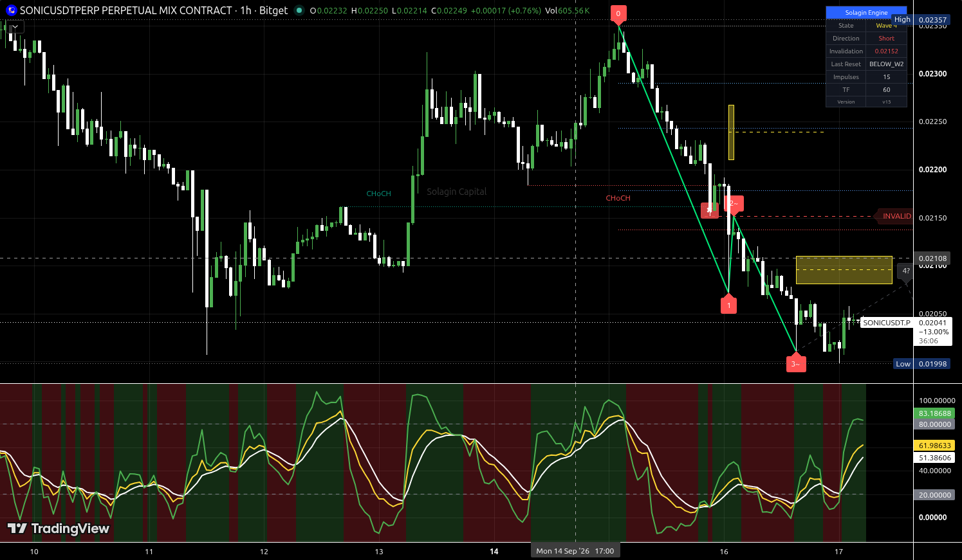Screen dimensions: 962x560
Task: Click the close value C0.02249
Action: click(449, 11)
